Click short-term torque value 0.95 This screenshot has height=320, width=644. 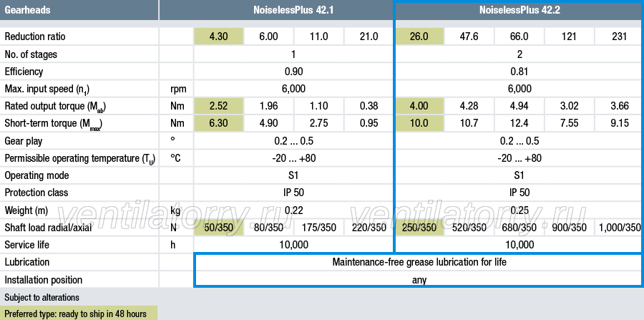(x=369, y=123)
